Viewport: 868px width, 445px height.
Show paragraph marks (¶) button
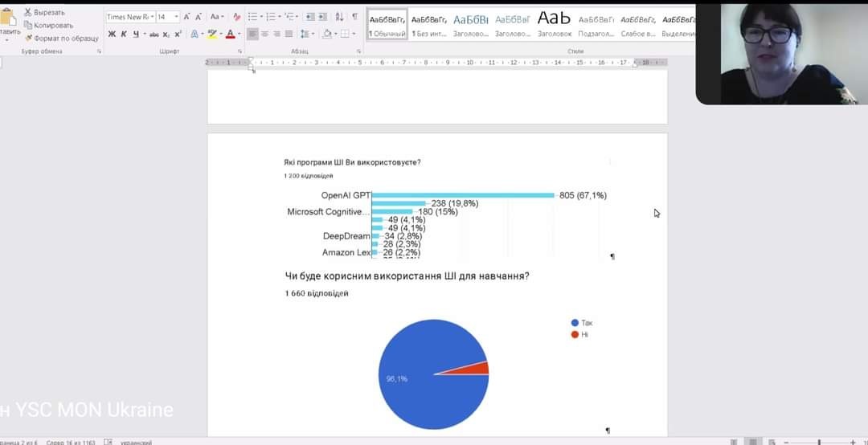pos(354,16)
